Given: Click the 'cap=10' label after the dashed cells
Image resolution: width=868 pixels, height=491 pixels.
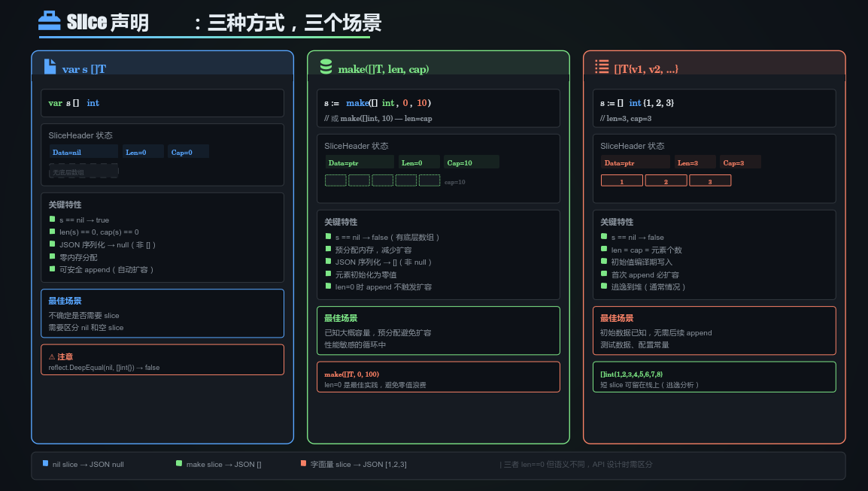Looking at the screenshot, I should coord(454,182).
